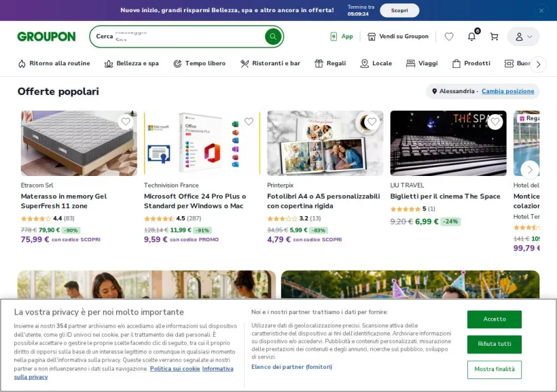
Task: Click the 75,99 € promo price
Action: (35, 240)
